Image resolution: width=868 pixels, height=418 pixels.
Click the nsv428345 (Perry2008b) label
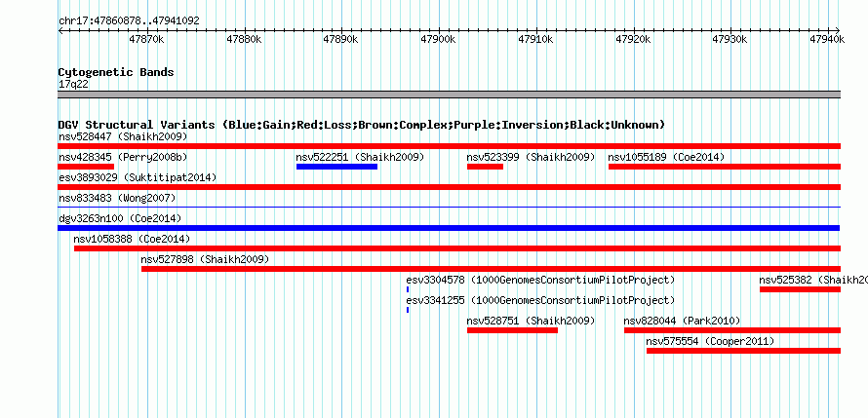tap(123, 157)
